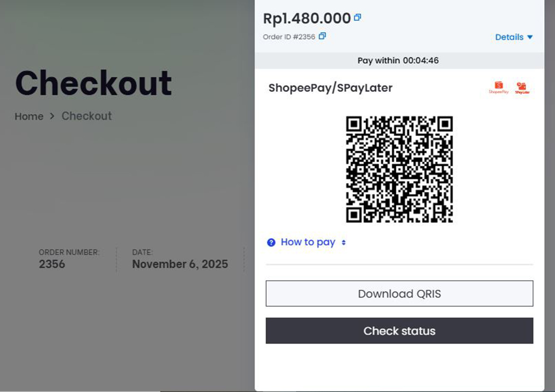The image size is (555, 392).
Task: Toggle the ShopeePay/SPayLater method selection
Action: [x=331, y=88]
